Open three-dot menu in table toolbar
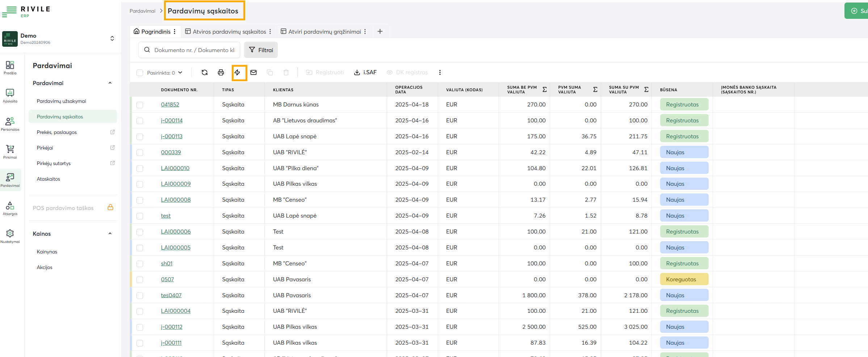Screen dimensions: 868x357 pos(440,72)
